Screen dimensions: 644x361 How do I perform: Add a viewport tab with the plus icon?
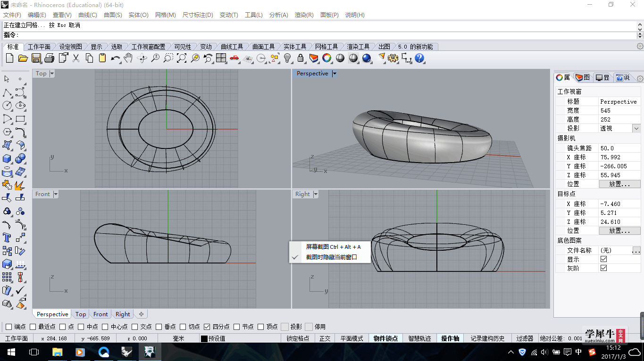[141, 314]
